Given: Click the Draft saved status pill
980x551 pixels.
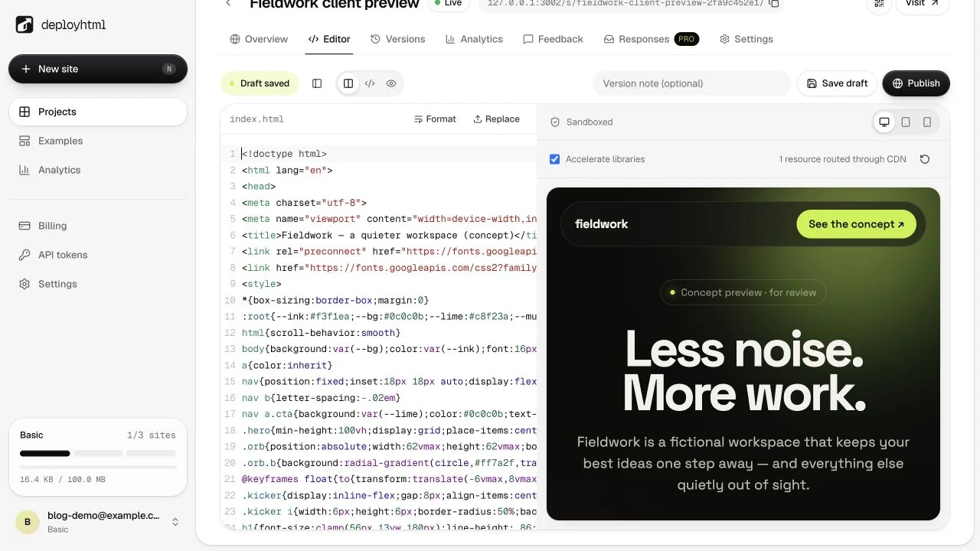Looking at the screenshot, I should 259,83.
